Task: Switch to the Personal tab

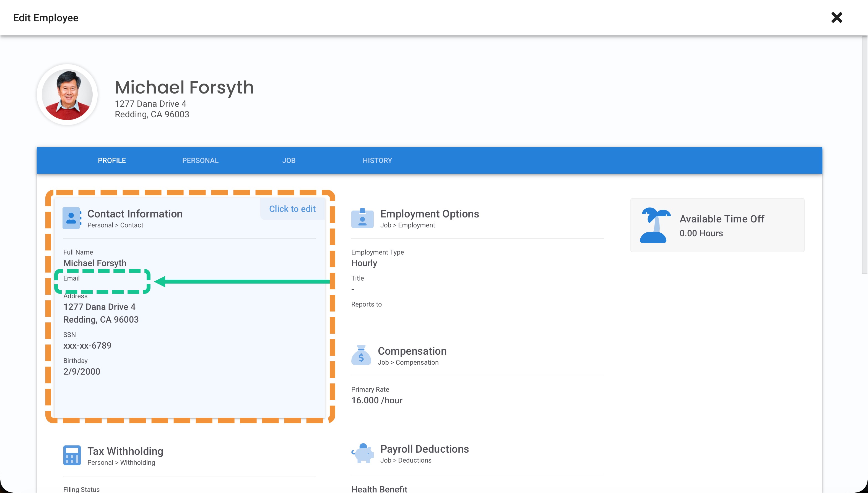Action: pyautogui.click(x=200, y=160)
